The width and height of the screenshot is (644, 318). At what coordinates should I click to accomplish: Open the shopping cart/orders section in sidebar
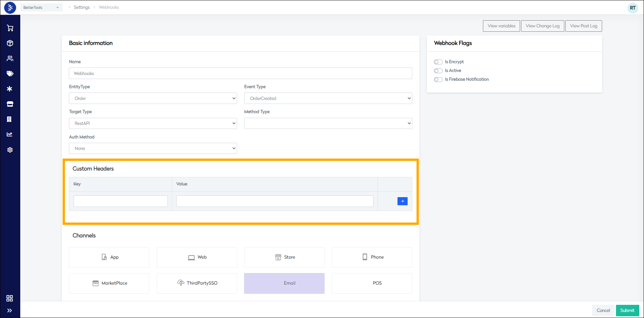point(10,28)
